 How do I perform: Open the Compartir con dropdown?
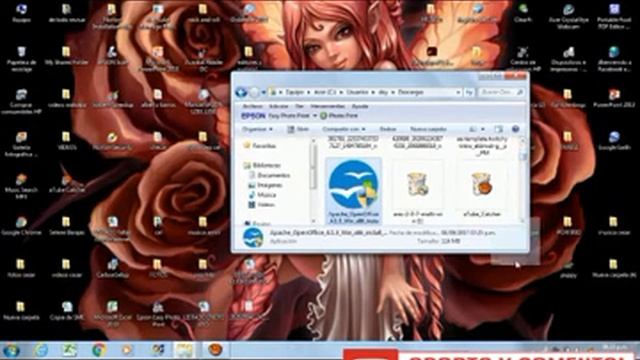click(x=344, y=129)
